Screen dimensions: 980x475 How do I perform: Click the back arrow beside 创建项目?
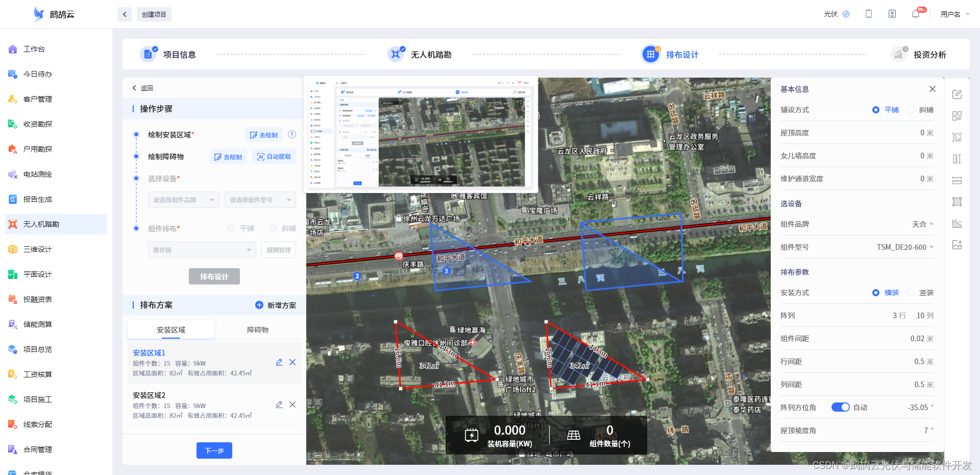point(125,14)
